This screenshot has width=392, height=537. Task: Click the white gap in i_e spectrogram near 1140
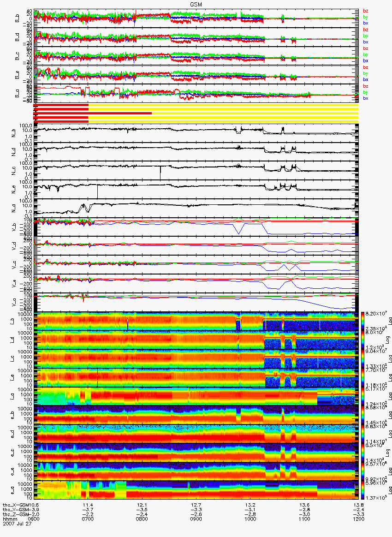(341, 378)
